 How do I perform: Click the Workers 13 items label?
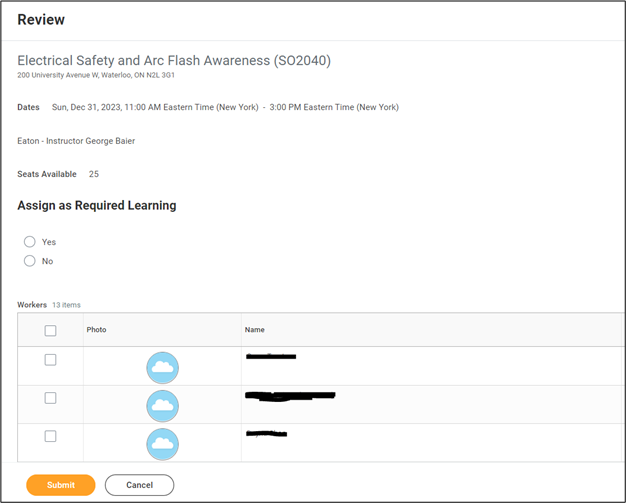click(49, 305)
